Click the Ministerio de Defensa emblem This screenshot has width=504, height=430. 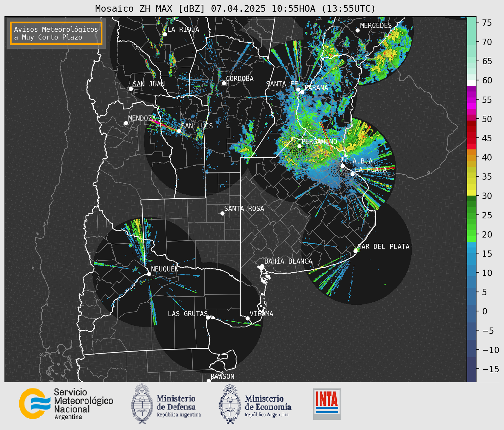(142, 404)
